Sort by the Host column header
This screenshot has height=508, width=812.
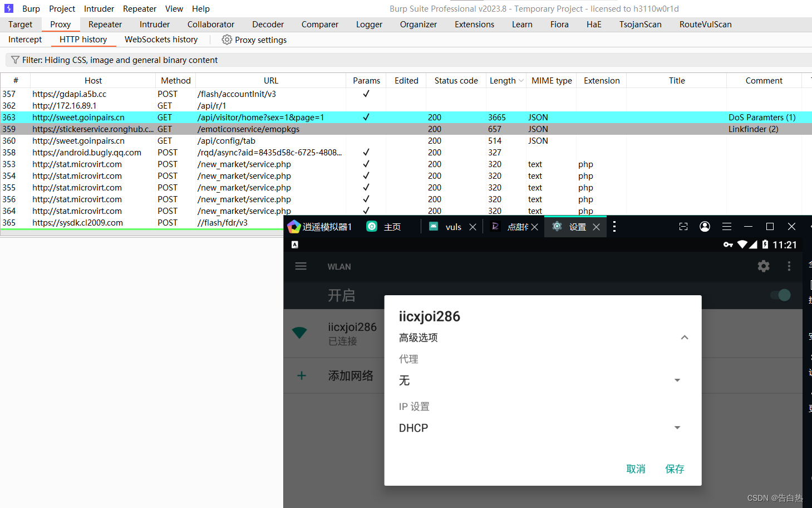tap(93, 81)
